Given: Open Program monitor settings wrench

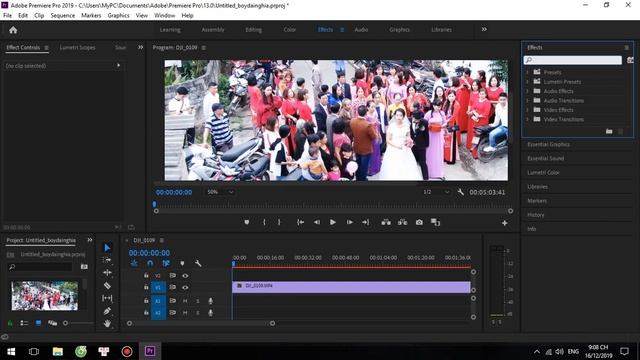Looking at the screenshot, I should tap(460, 192).
